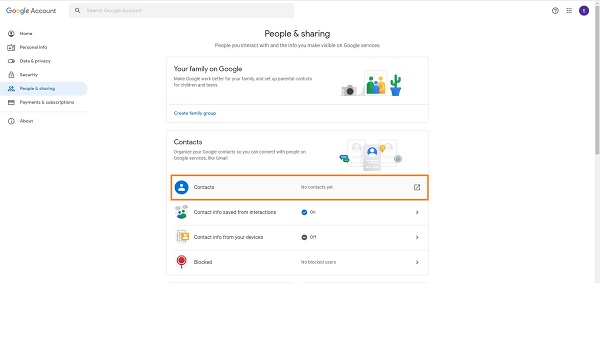Click Create family group link
The width and height of the screenshot is (600, 362).
click(195, 113)
